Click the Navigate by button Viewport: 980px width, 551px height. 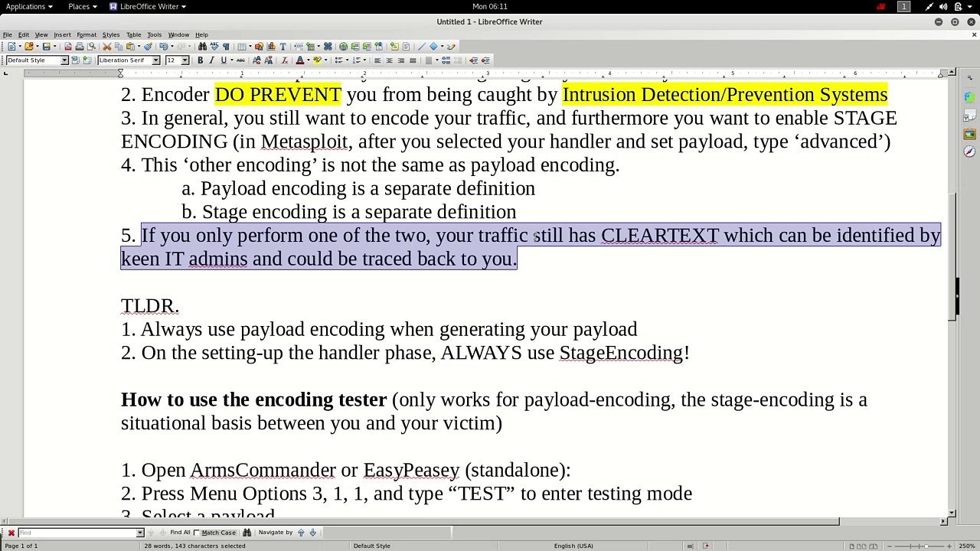point(276,533)
